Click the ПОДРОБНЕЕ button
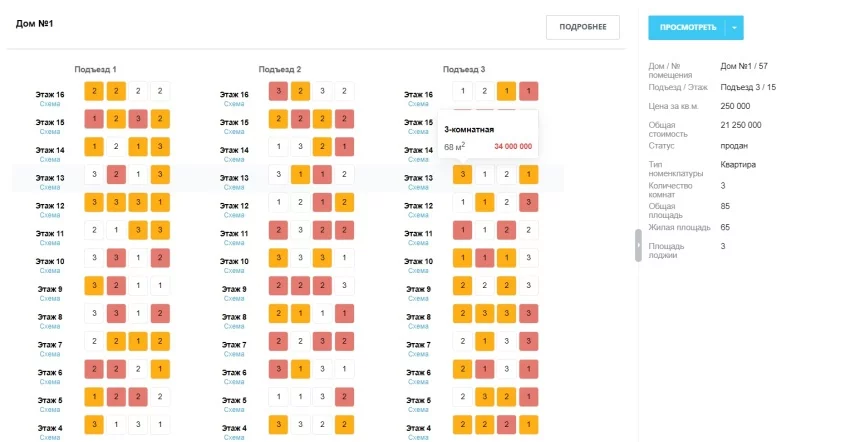The height and width of the screenshot is (442, 860). click(x=582, y=27)
